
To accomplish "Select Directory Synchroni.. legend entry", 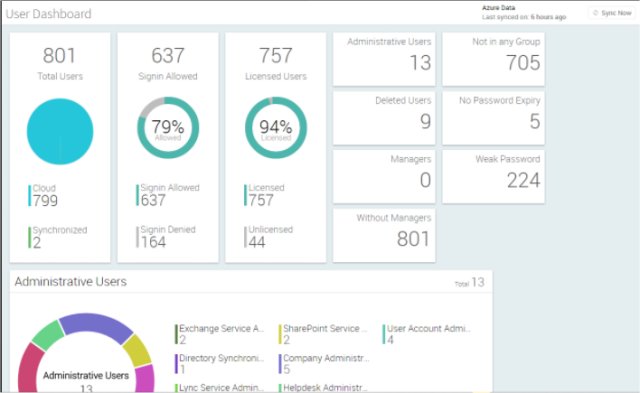I will coord(219,363).
